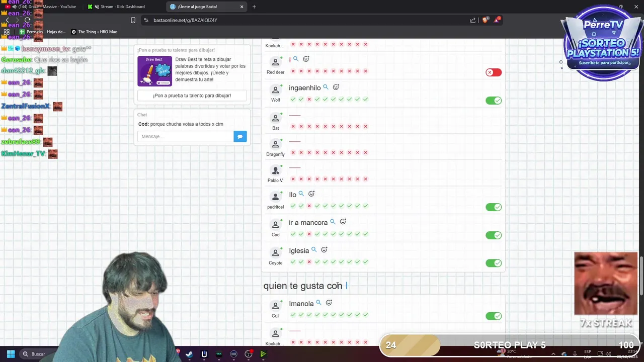
Task: Open the Gull player avatar
Action: point(275,306)
